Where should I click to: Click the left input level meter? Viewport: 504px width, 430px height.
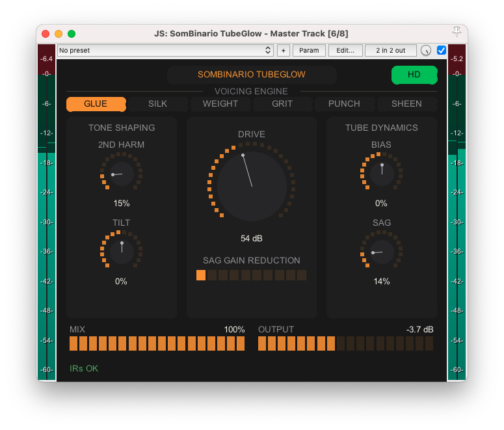[x=47, y=213]
